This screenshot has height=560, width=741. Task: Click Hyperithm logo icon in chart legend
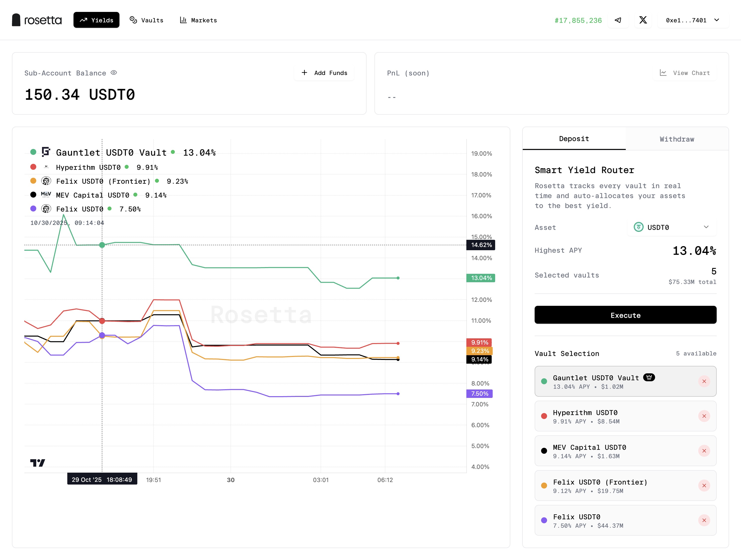click(x=46, y=167)
